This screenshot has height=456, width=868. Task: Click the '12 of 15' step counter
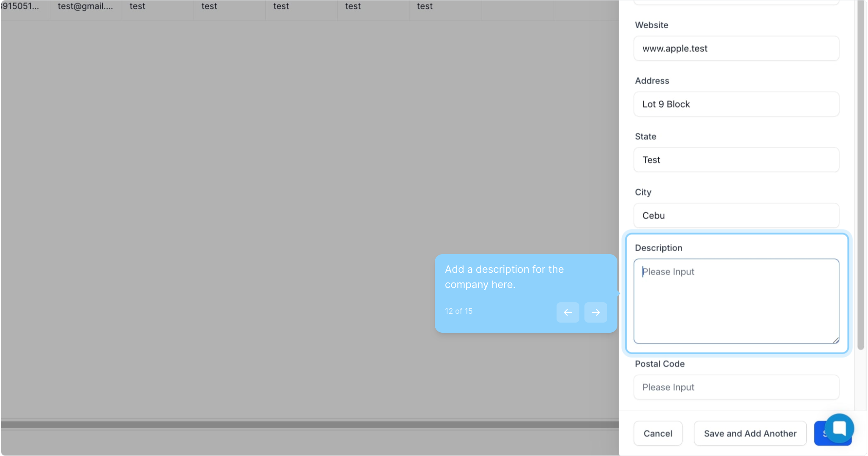pyautogui.click(x=459, y=311)
